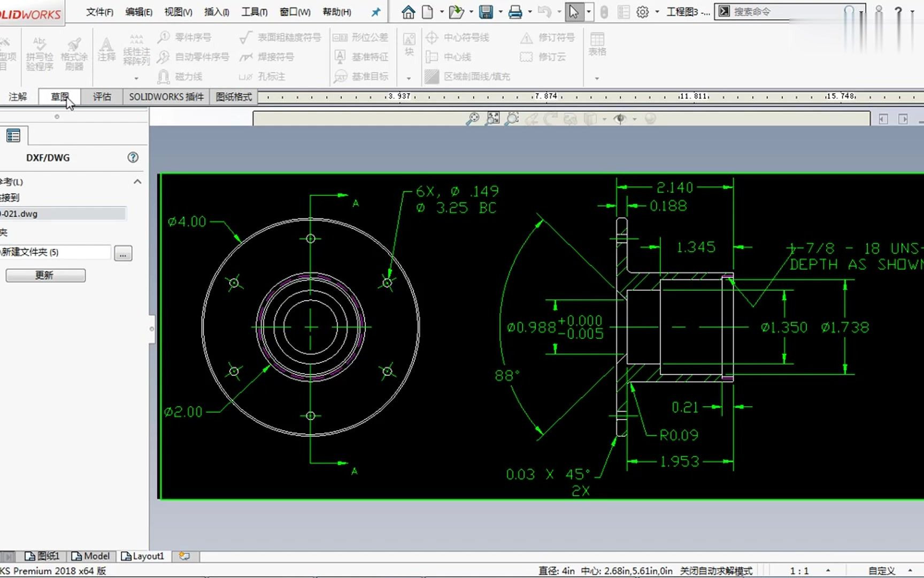Viewport: 924px width, 578px height.
Task: Click the Rebuild traffic light icon
Action: [x=604, y=12]
